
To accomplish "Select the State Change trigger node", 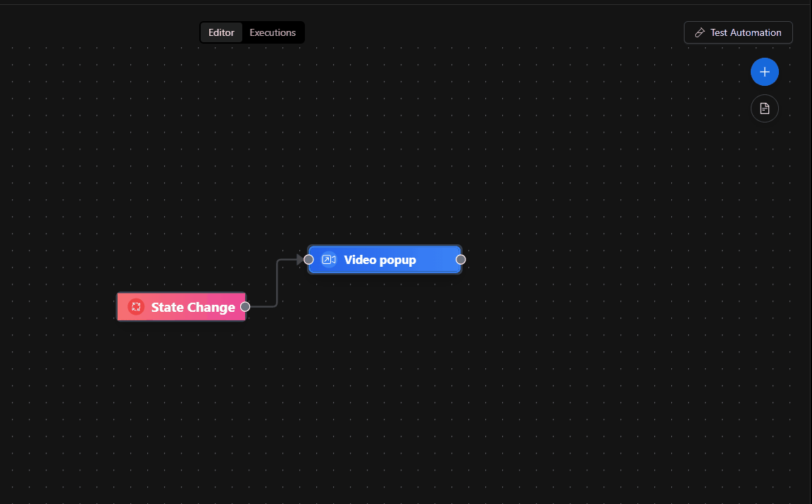I will pos(181,307).
